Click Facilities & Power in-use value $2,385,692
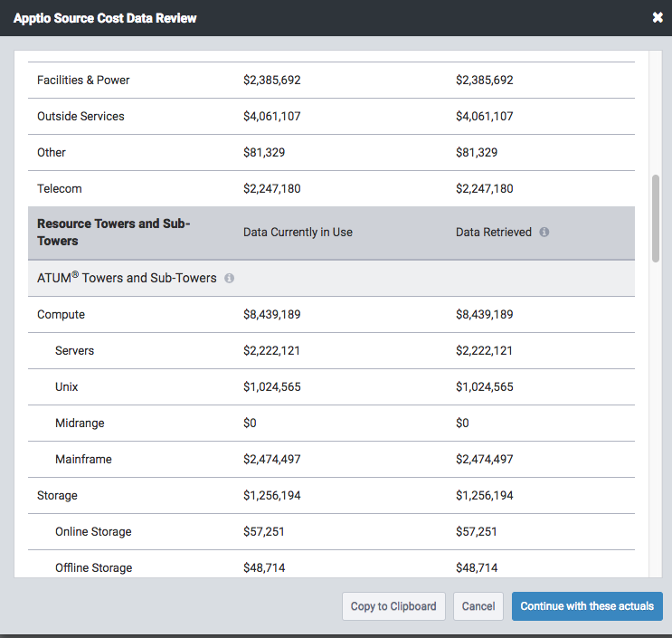 tap(272, 81)
